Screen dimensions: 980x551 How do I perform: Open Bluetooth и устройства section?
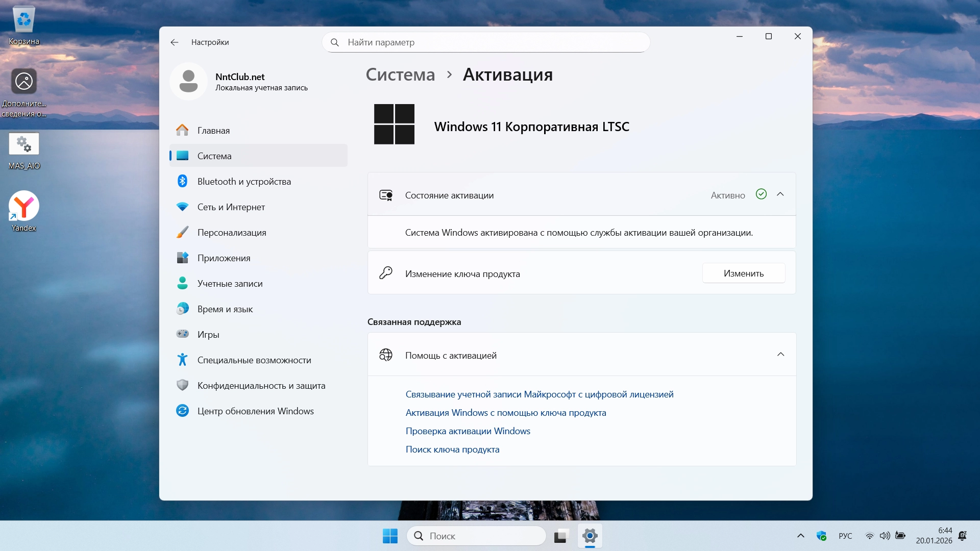(244, 182)
